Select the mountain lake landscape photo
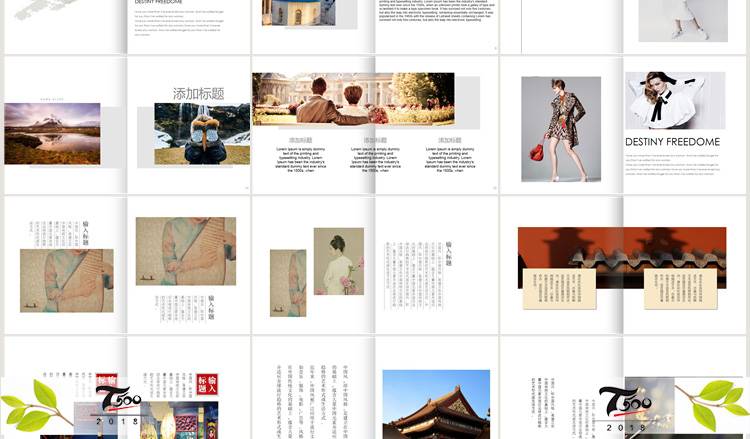750x439 pixels. (x=52, y=134)
